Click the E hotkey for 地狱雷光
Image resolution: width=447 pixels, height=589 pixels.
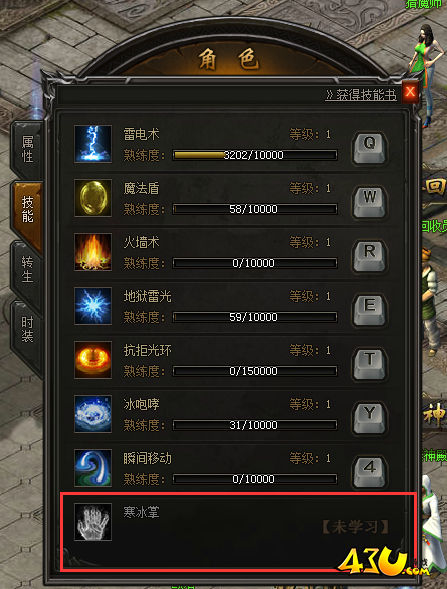pos(369,310)
